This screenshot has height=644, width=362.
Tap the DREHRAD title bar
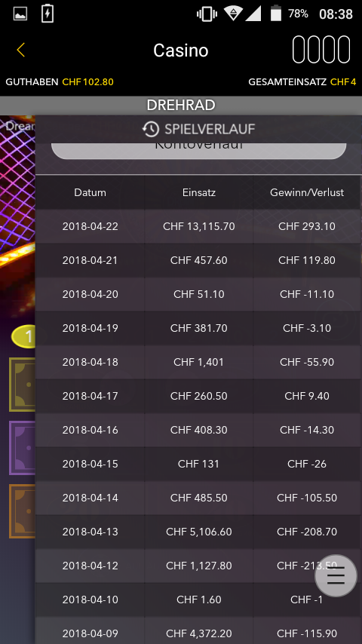(x=181, y=105)
